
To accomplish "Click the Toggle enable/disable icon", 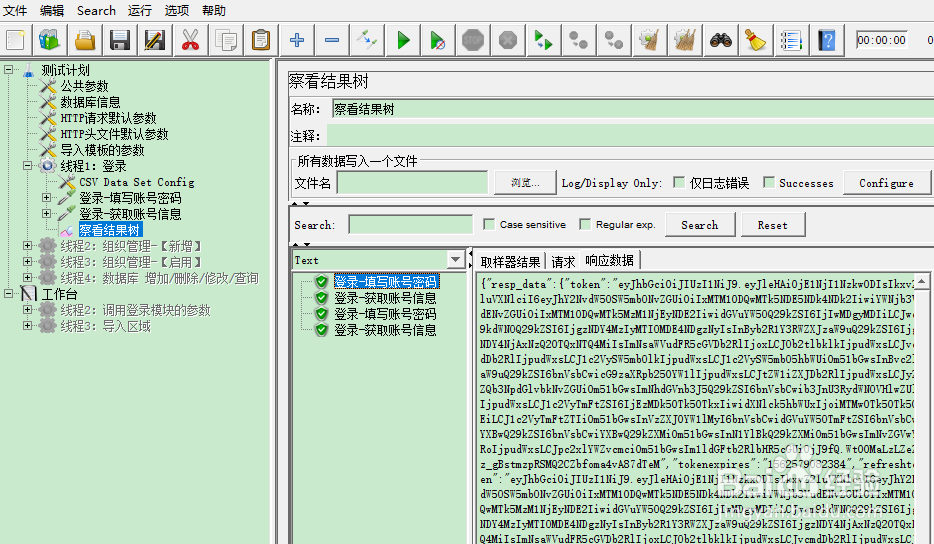I will point(367,41).
